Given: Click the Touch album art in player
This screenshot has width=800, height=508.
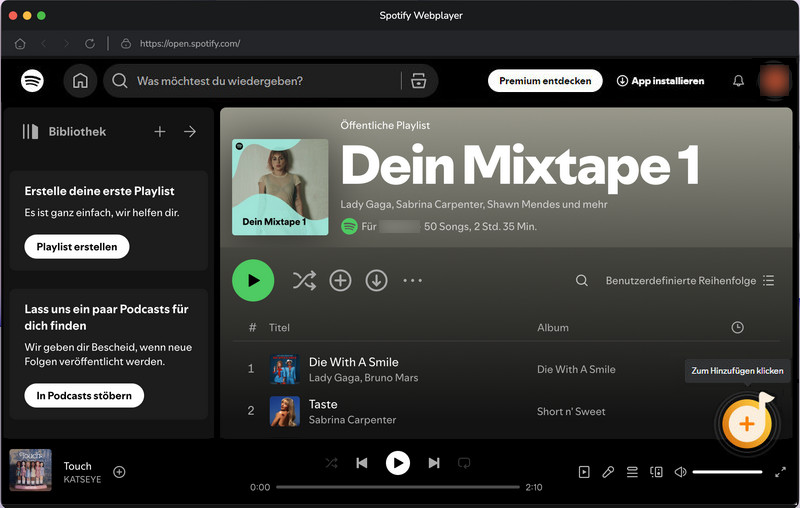Looking at the screenshot, I should click(31, 470).
